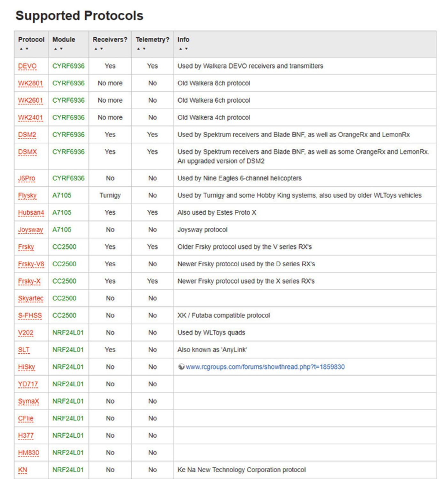
Task: Click A7105 module in Hubsan4 row
Action: 62,212
